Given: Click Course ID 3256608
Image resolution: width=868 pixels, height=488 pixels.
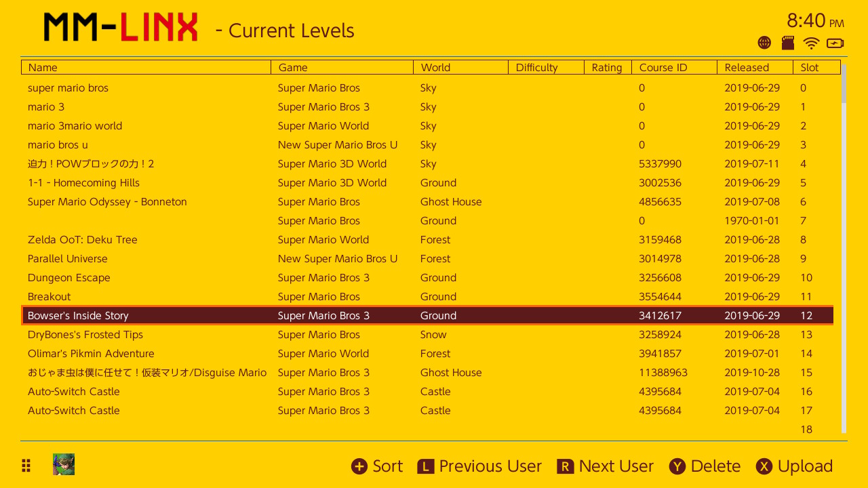Looking at the screenshot, I should tap(660, 277).
